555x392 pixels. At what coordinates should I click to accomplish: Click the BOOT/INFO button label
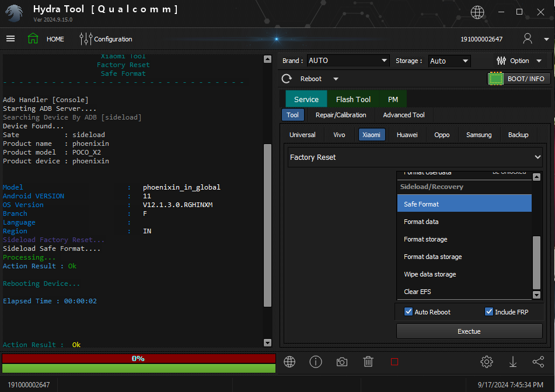tap(526, 79)
